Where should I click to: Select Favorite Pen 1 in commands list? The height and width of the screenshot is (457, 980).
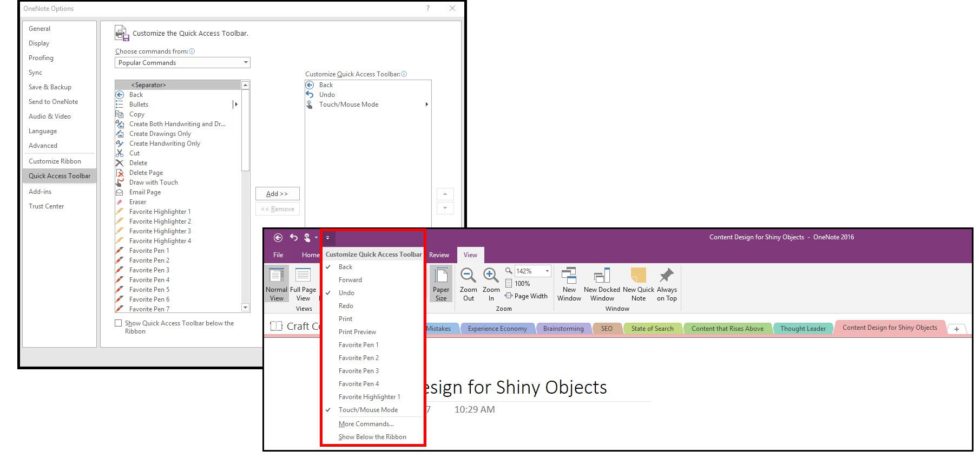[x=177, y=251]
